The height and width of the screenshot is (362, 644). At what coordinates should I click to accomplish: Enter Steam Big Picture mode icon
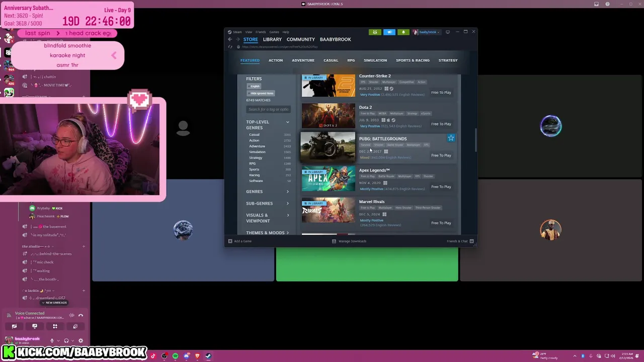tap(448, 32)
